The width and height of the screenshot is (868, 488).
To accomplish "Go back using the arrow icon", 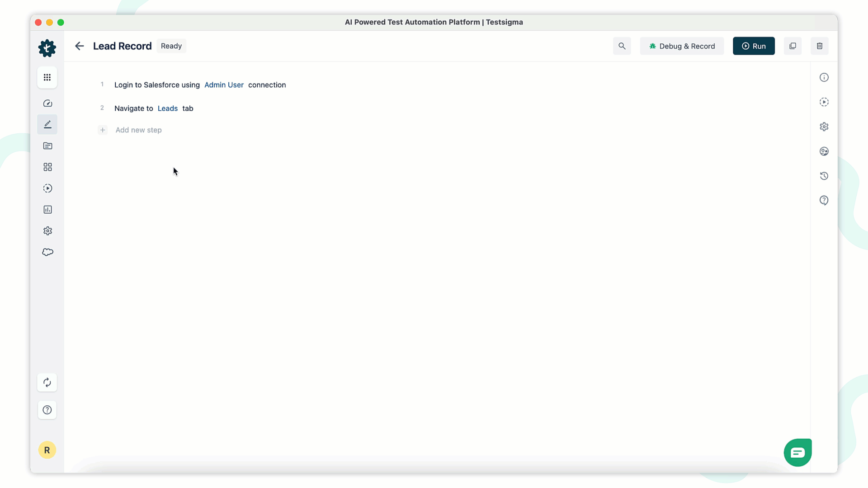I will point(80,46).
